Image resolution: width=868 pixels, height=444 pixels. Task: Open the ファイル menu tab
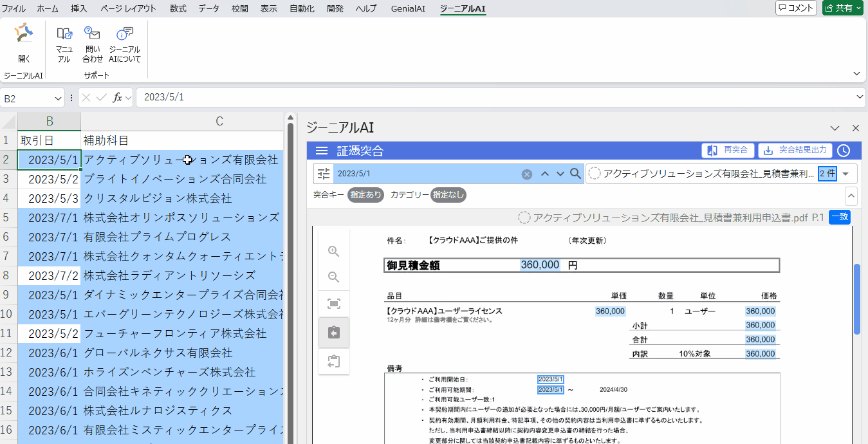(x=14, y=8)
